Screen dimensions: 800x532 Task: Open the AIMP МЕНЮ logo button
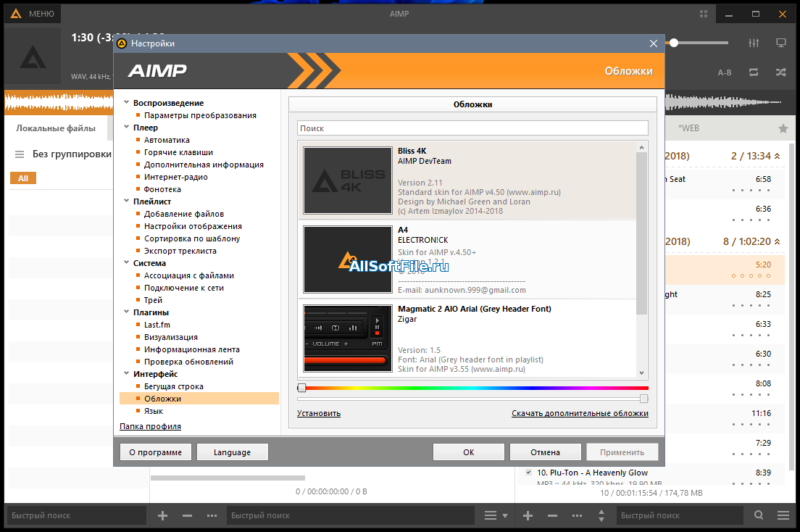[33, 14]
